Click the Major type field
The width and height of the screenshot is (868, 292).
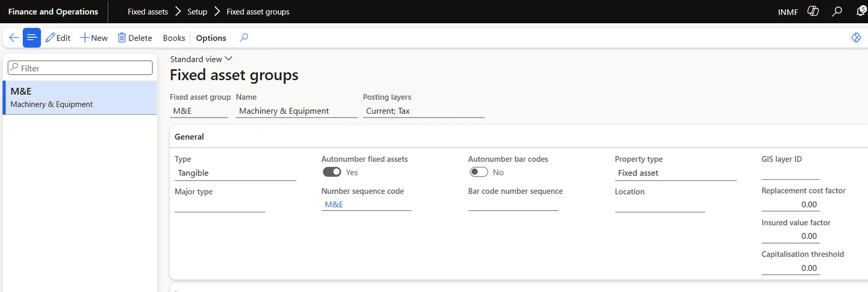click(220, 205)
